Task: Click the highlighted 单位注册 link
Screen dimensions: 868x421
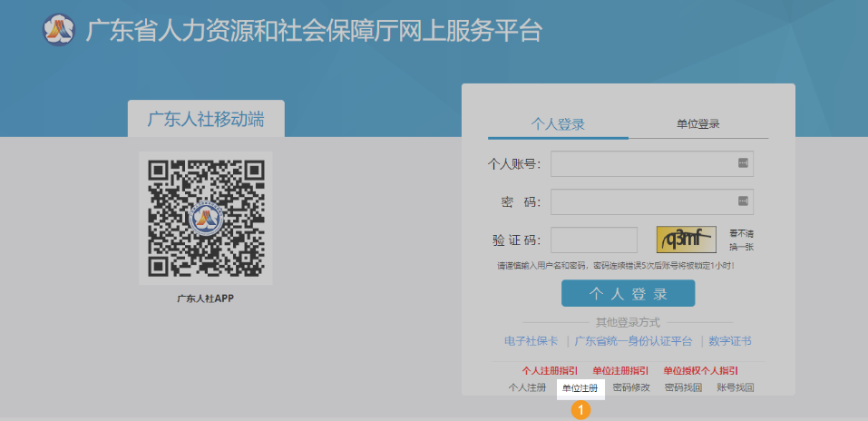Action: (580, 387)
